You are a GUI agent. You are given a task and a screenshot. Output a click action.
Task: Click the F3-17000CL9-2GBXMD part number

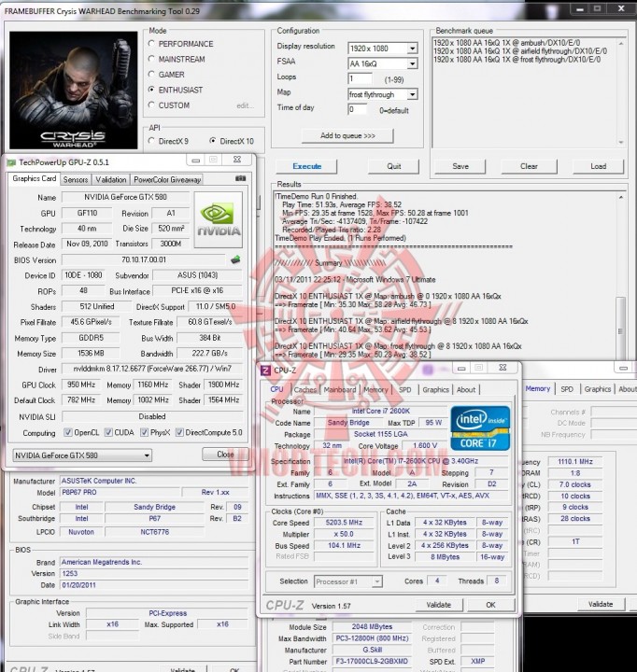point(372,662)
